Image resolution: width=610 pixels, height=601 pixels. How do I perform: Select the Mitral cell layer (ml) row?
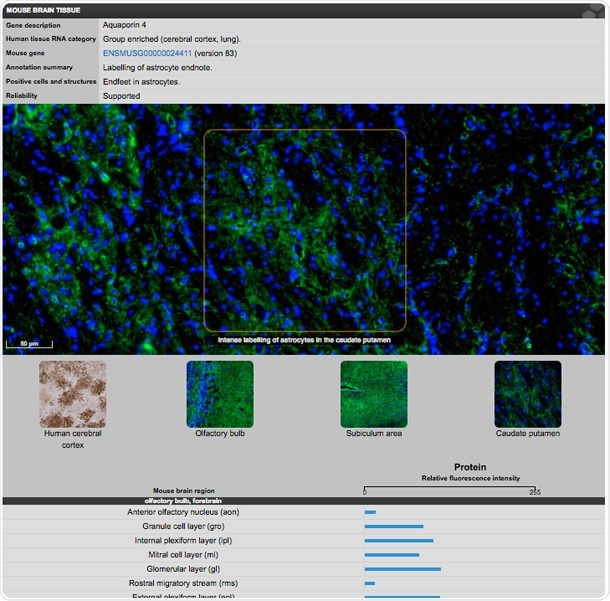point(183,554)
